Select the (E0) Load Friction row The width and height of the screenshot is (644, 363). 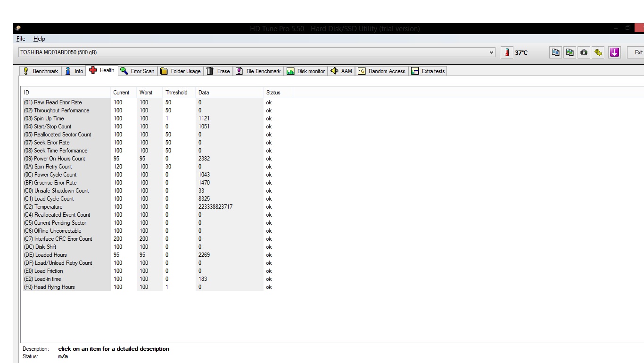[158, 271]
